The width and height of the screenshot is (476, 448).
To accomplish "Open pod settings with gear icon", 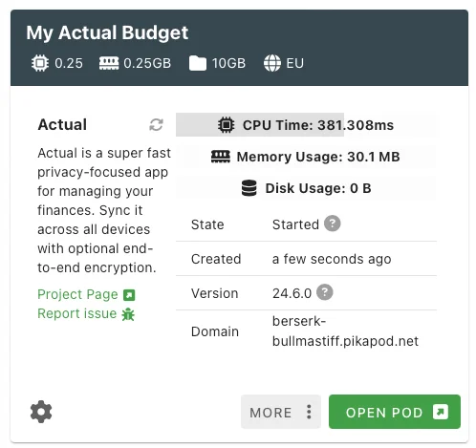I will (41, 412).
